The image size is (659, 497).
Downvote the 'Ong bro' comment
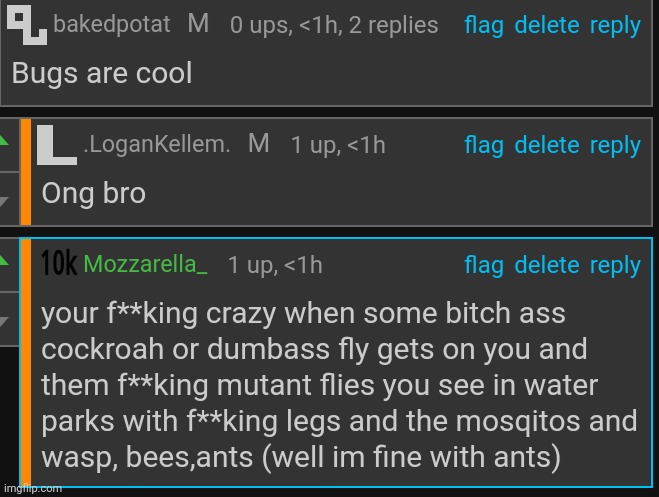(4, 202)
